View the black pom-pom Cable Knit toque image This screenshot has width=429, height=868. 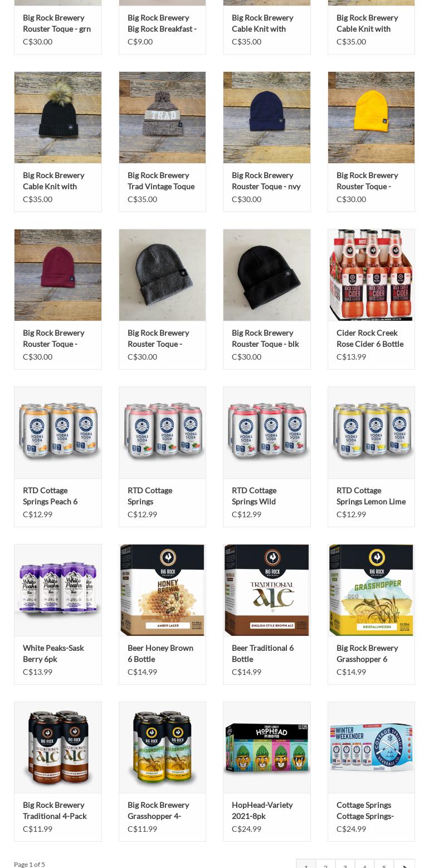click(58, 117)
